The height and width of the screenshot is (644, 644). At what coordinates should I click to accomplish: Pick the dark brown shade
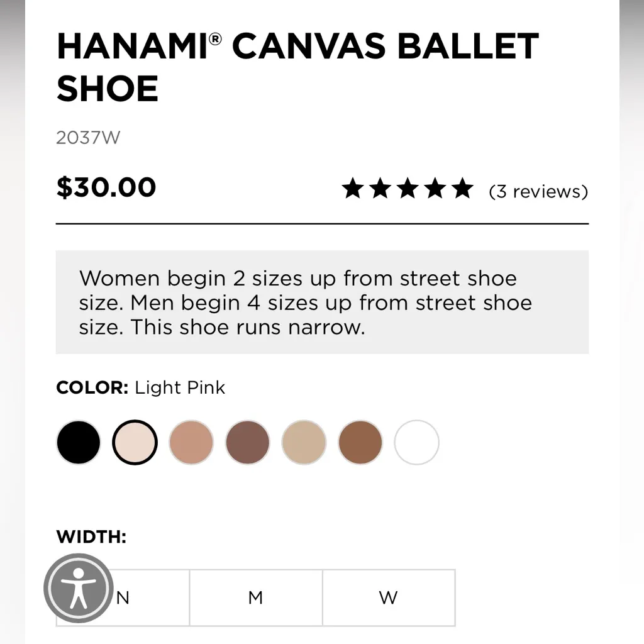247,442
